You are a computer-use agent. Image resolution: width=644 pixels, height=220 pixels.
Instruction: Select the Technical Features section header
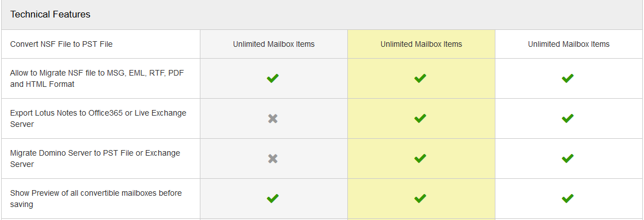click(x=322, y=15)
